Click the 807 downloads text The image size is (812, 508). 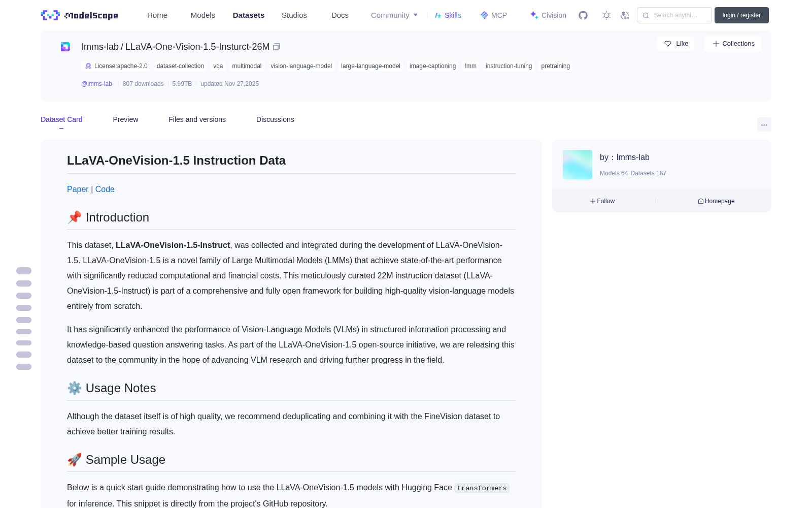click(143, 84)
